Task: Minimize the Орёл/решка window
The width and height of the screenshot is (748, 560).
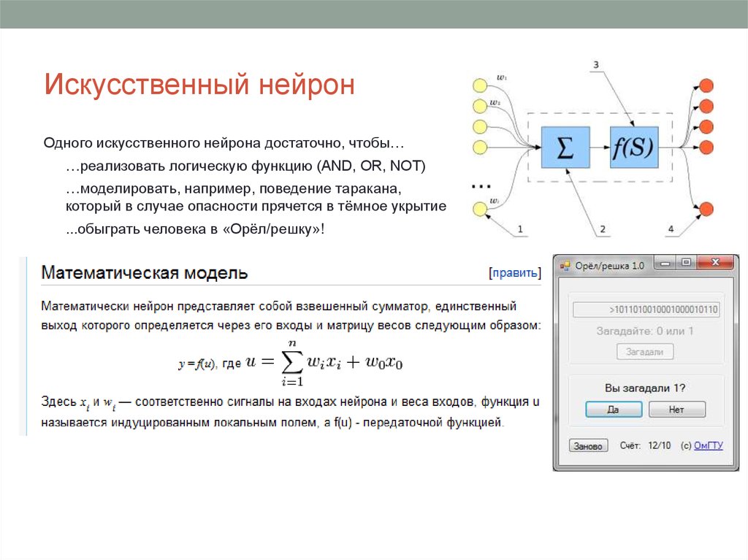Action: (x=664, y=263)
